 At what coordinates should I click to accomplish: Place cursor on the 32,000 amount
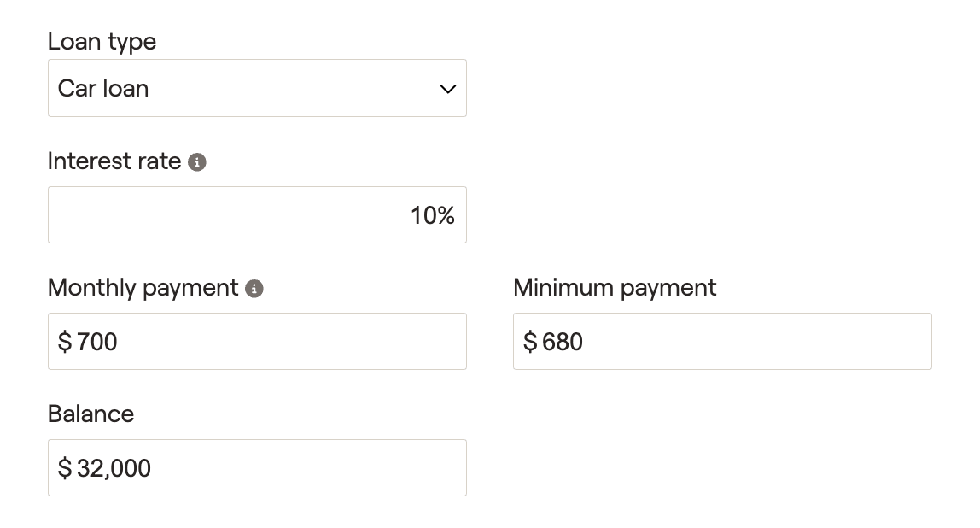tap(114, 468)
